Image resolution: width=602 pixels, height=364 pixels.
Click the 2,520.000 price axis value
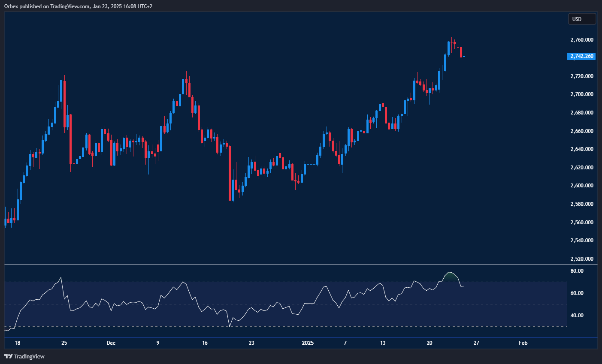(x=583, y=259)
